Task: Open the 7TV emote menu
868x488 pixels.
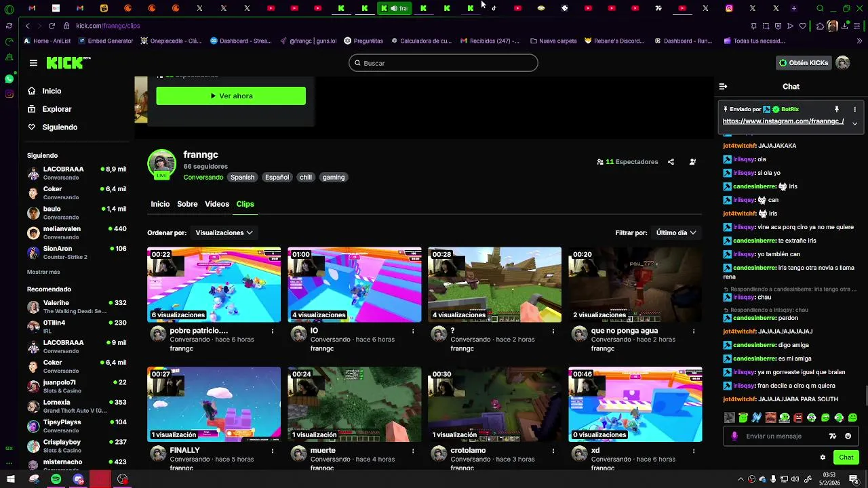Action: coord(833,436)
